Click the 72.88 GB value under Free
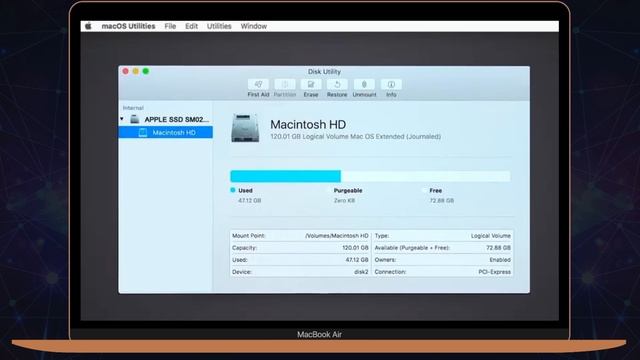 (x=442, y=200)
